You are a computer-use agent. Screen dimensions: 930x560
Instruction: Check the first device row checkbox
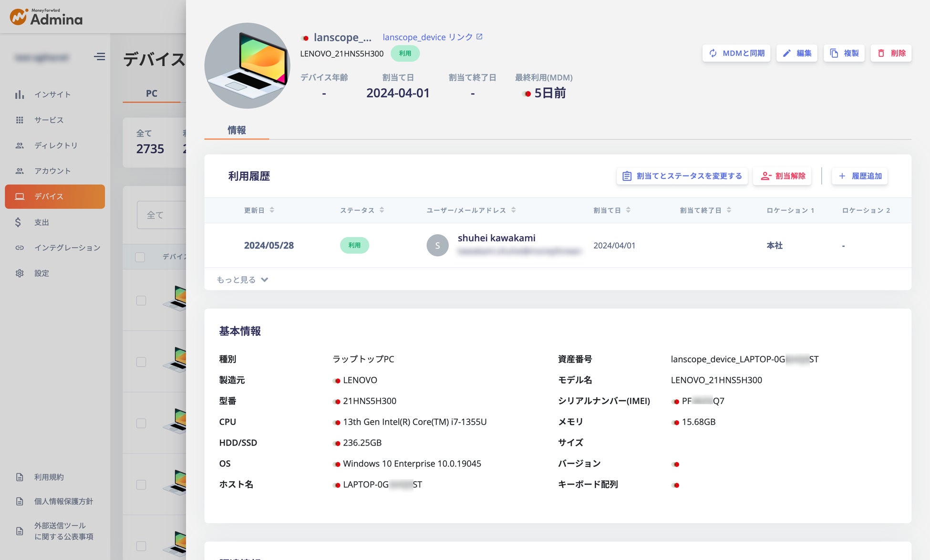(x=141, y=301)
